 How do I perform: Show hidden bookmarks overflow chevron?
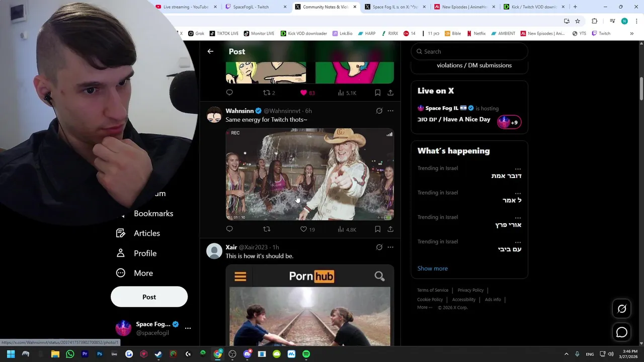click(x=631, y=34)
